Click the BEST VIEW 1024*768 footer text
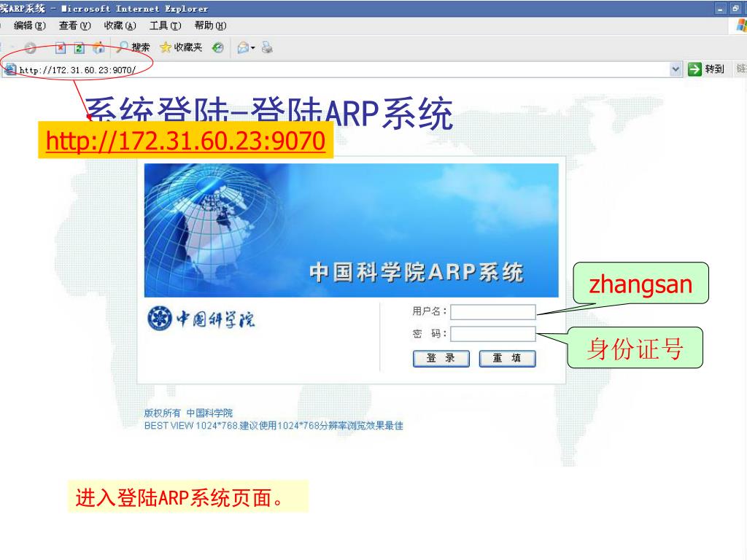747x560 pixels. (x=274, y=425)
